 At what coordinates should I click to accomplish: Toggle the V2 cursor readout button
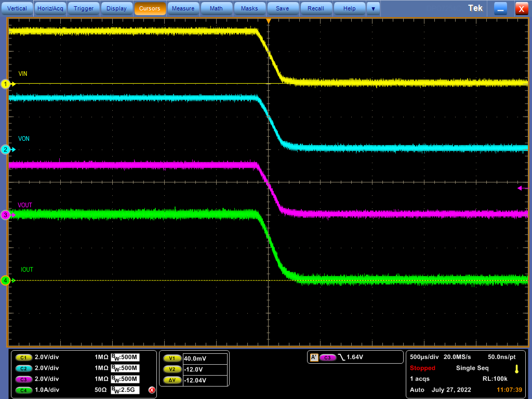pos(172,369)
